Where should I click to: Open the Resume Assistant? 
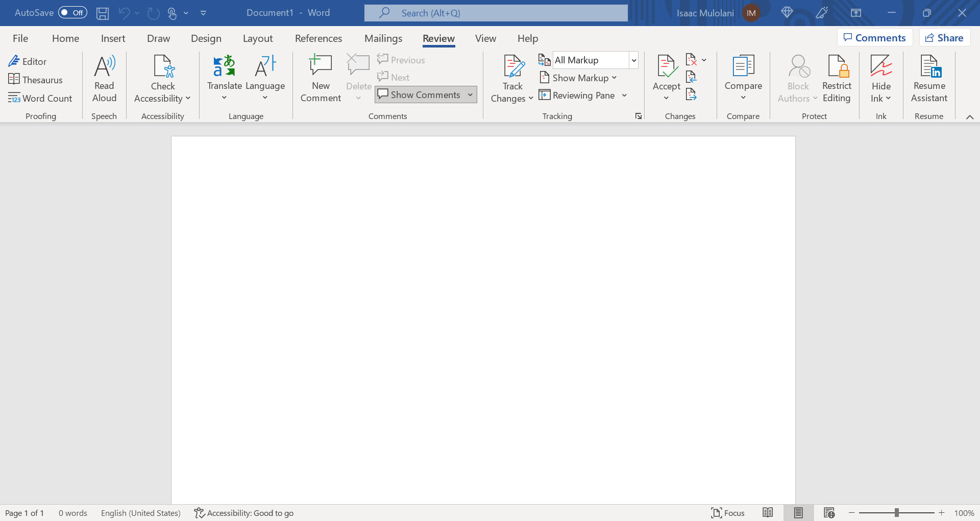929,79
